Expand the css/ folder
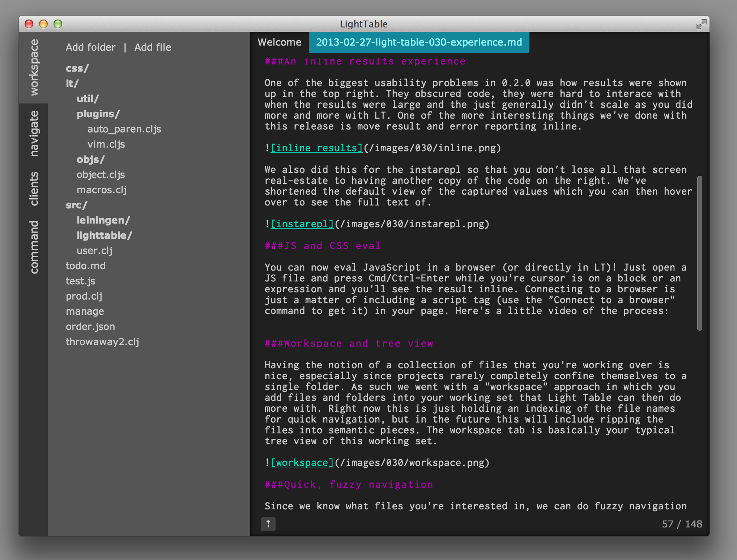Image resolution: width=737 pixels, height=560 pixels. point(77,68)
